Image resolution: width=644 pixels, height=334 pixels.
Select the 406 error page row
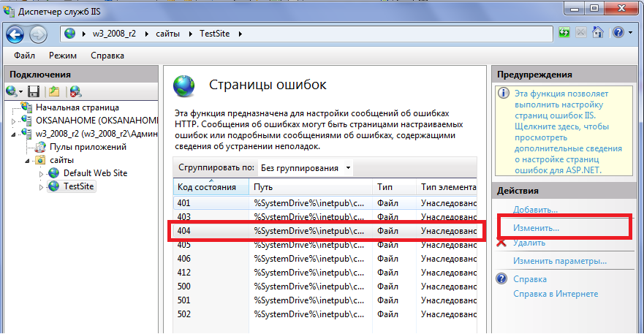pyautogui.click(x=325, y=259)
